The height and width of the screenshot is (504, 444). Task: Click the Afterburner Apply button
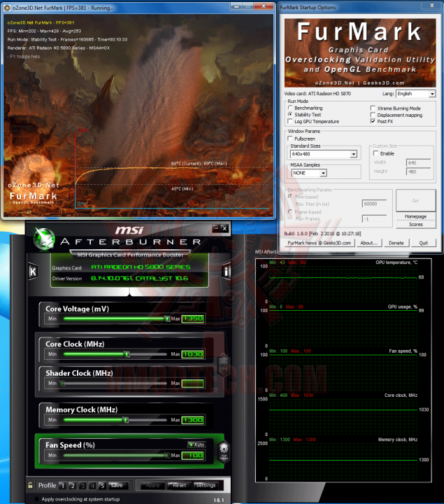click(152, 485)
